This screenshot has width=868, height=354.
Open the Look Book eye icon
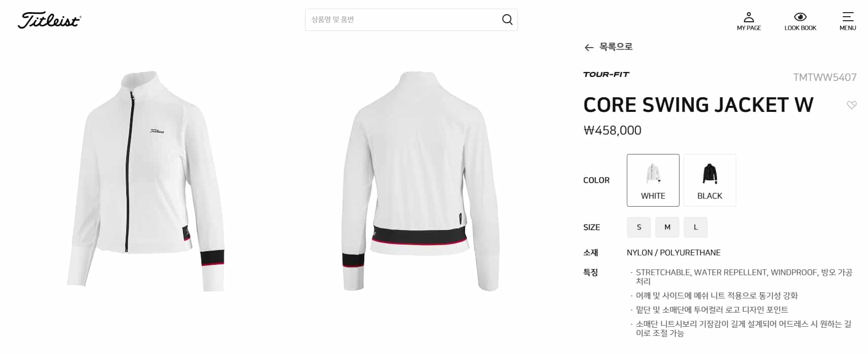(x=800, y=17)
